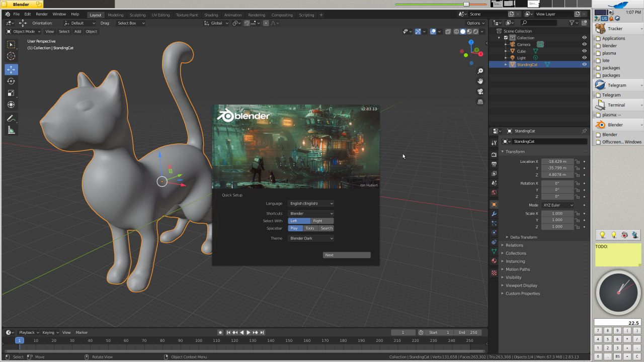Switch to the Shading workspace tab
Screen dimensions: 644x362
(211, 15)
